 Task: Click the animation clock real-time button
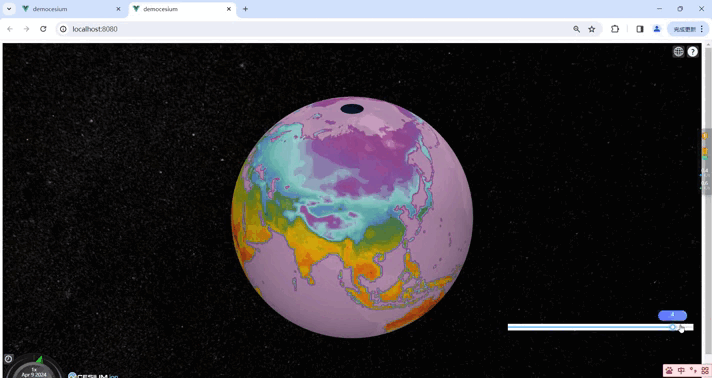(9, 358)
